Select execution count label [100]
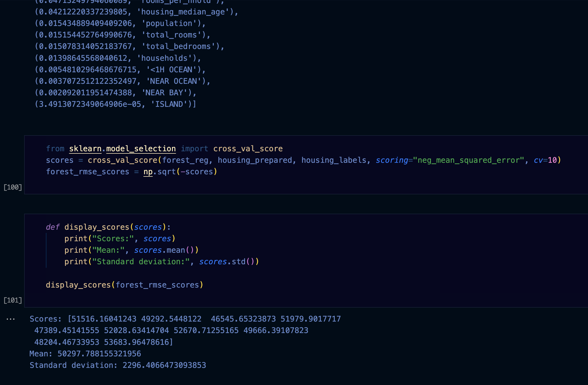588x385 pixels. click(13, 187)
